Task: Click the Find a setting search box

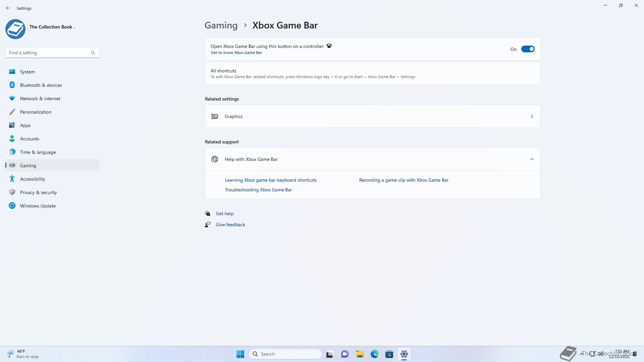Action: point(52,53)
